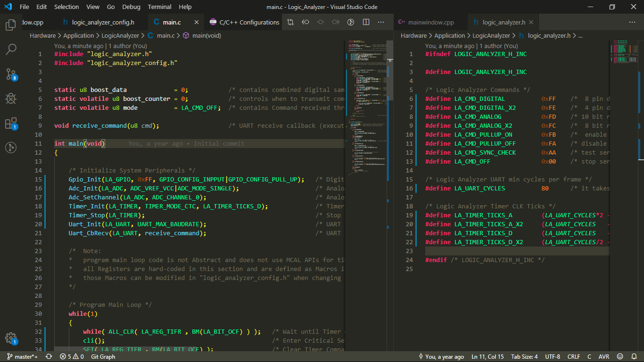This screenshot has height=362, width=644.
Task: Open the Manage gear icon
Action: point(10,338)
